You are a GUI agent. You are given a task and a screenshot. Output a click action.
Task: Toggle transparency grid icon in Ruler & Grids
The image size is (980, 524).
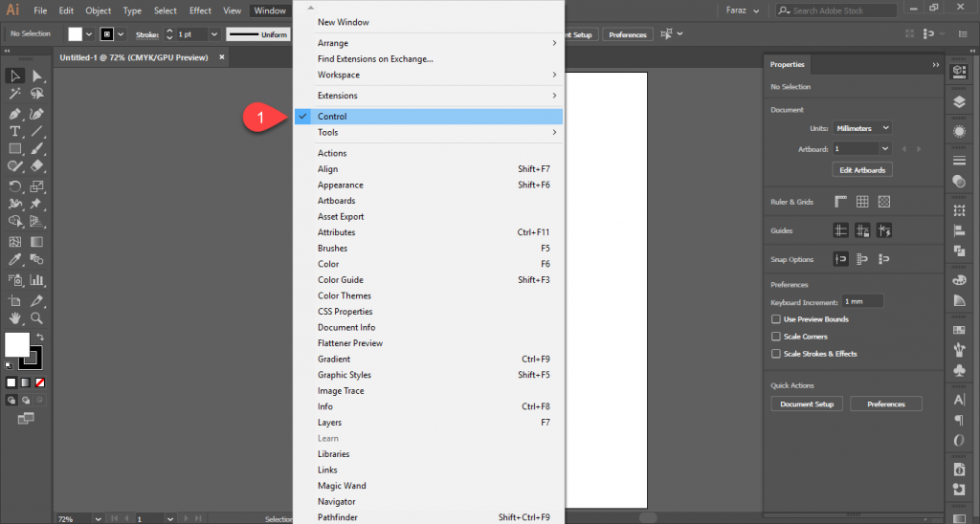tap(883, 201)
